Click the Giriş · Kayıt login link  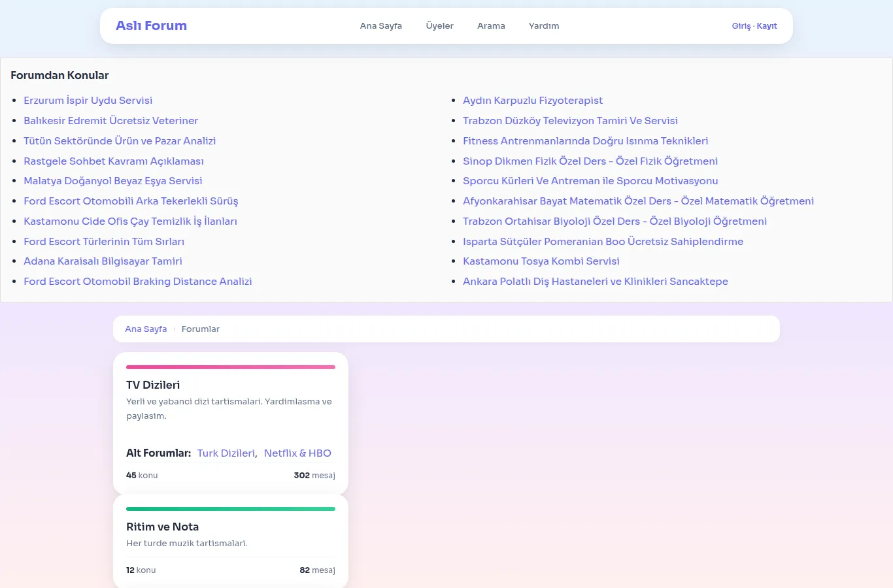coord(754,26)
